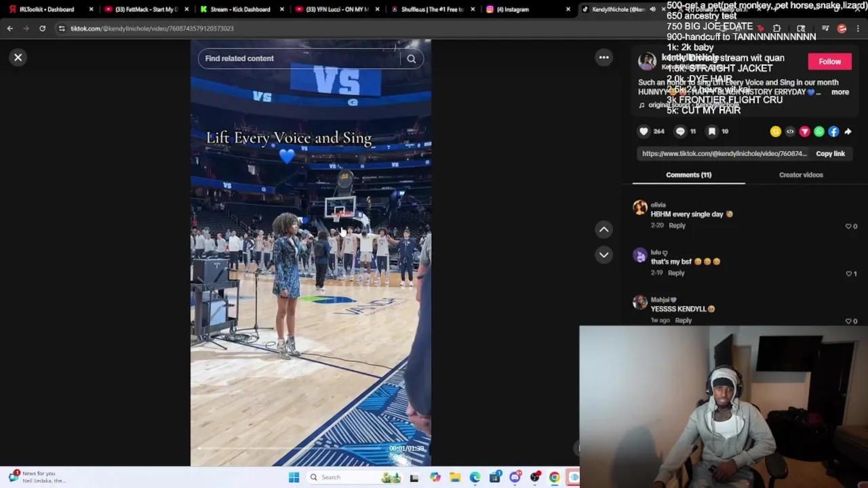Reply to Mahjai's comment
This screenshot has height=488, width=868.
[683, 321]
